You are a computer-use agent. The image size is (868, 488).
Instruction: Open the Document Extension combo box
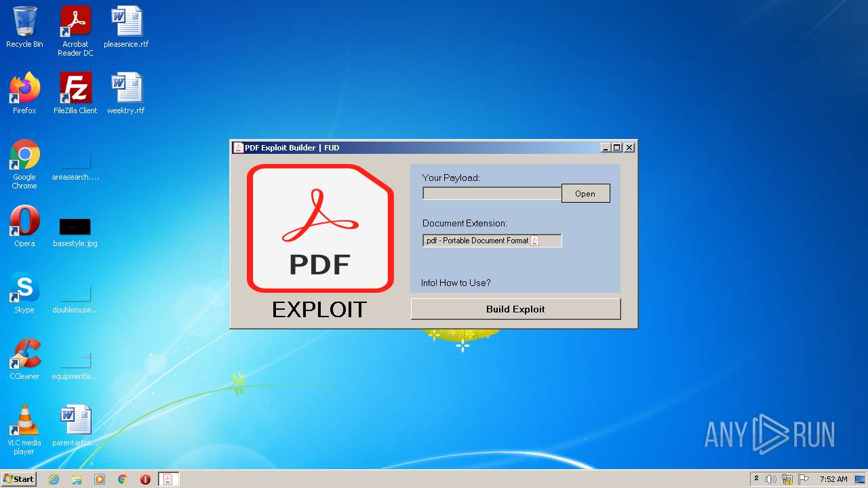coord(492,241)
